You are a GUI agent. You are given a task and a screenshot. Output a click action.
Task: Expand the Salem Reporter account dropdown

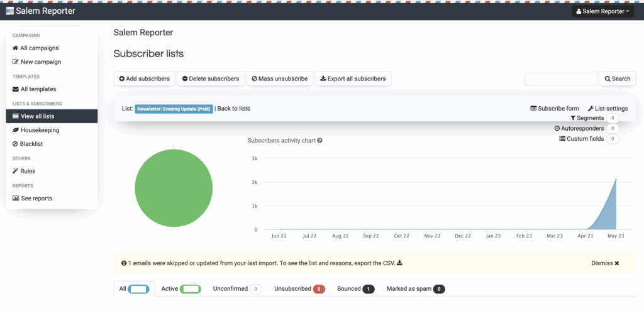pyautogui.click(x=602, y=11)
